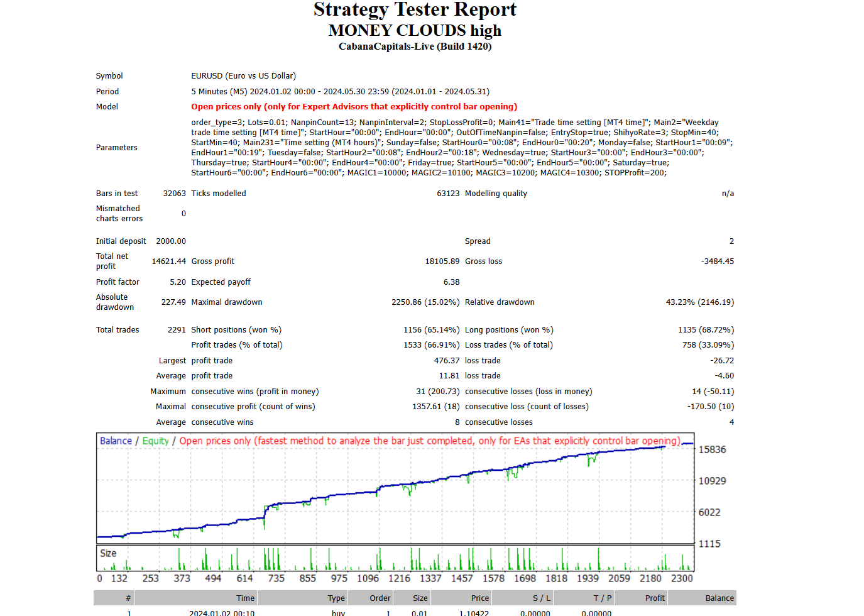Click the red Open prices only model text
This screenshot has width=864, height=616.
pos(354,107)
